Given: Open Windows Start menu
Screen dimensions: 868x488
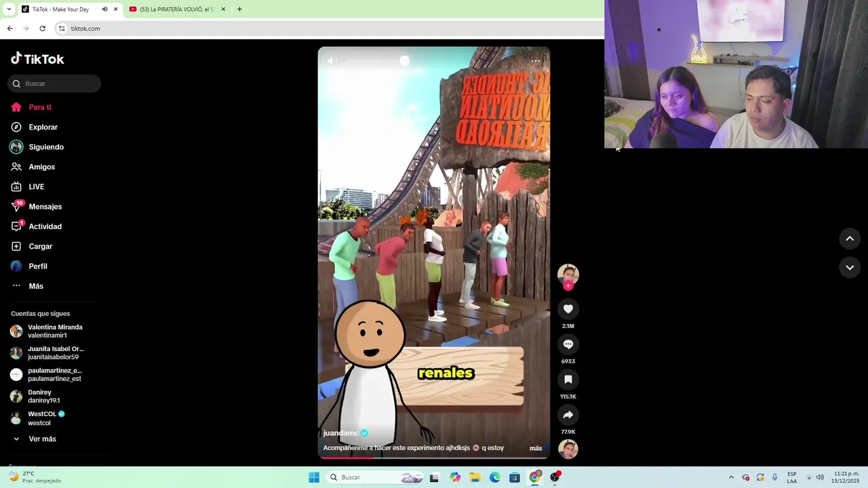Looking at the screenshot, I should tap(314, 477).
